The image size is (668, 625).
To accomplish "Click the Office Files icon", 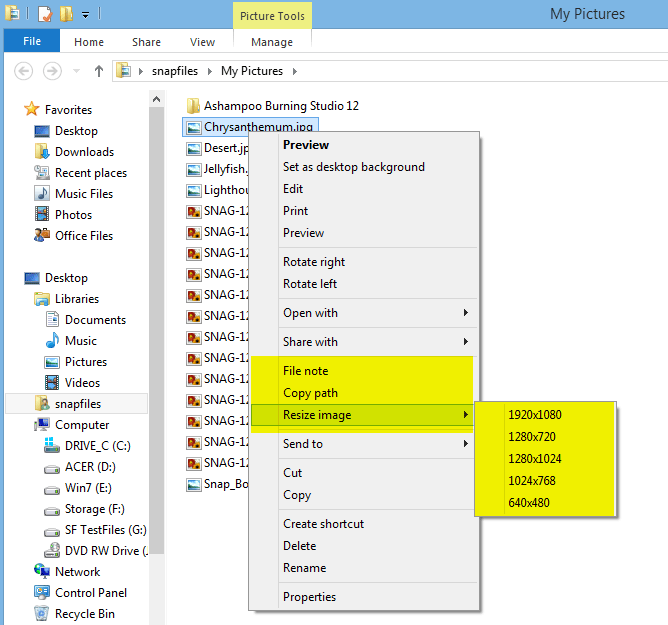I will [x=42, y=235].
